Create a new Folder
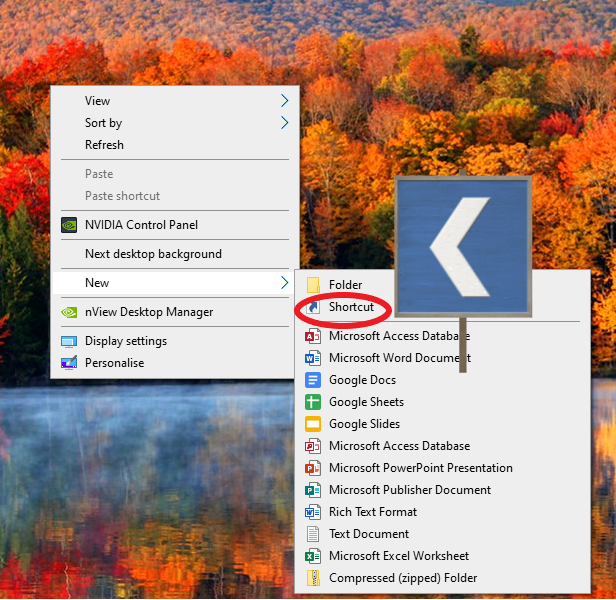The height and width of the screenshot is (600, 616). (x=346, y=285)
